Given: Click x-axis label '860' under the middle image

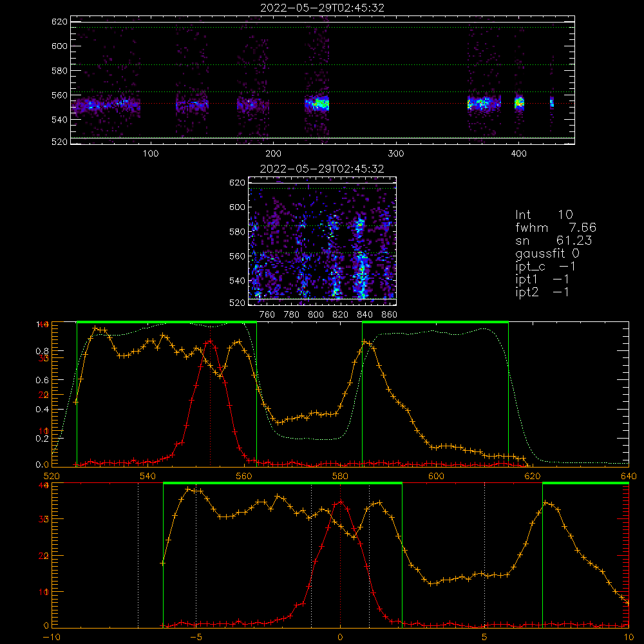Looking at the screenshot, I should (390, 315).
